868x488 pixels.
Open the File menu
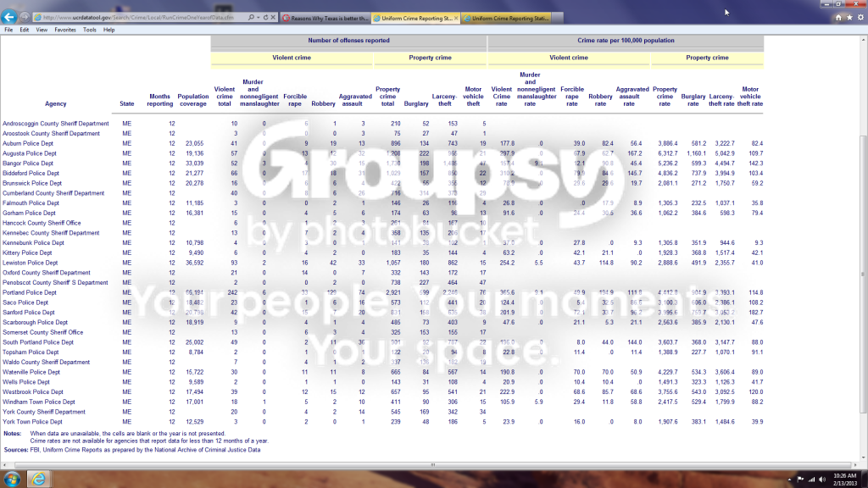click(8, 30)
